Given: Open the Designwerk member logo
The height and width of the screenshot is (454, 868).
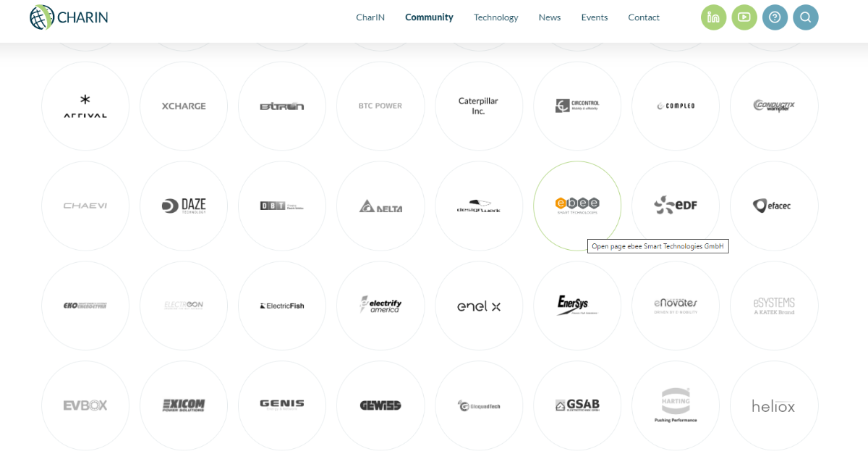Looking at the screenshot, I should point(479,206).
